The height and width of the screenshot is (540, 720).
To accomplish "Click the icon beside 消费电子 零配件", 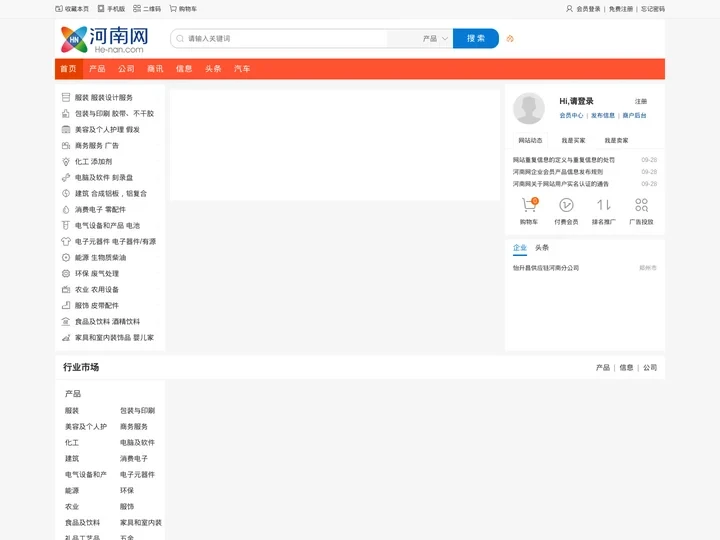I will (66, 209).
